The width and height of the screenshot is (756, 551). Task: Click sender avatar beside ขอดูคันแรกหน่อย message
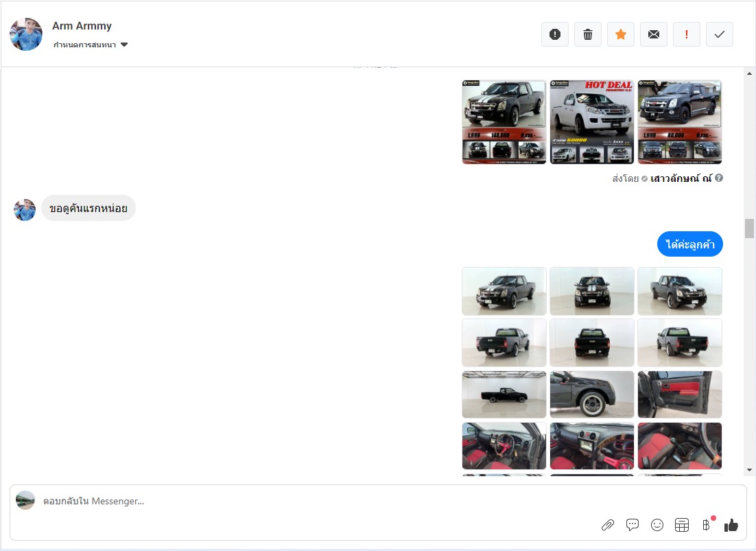pos(25,210)
